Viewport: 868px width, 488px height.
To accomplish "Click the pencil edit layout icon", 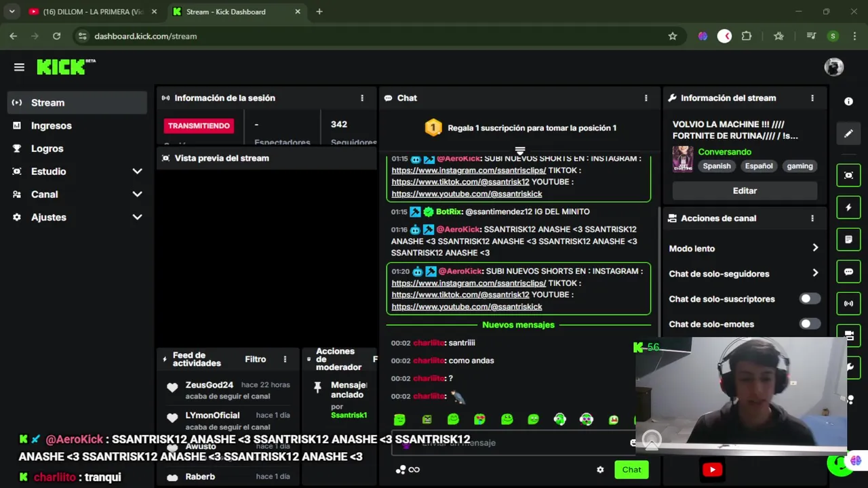I will point(848,134).
